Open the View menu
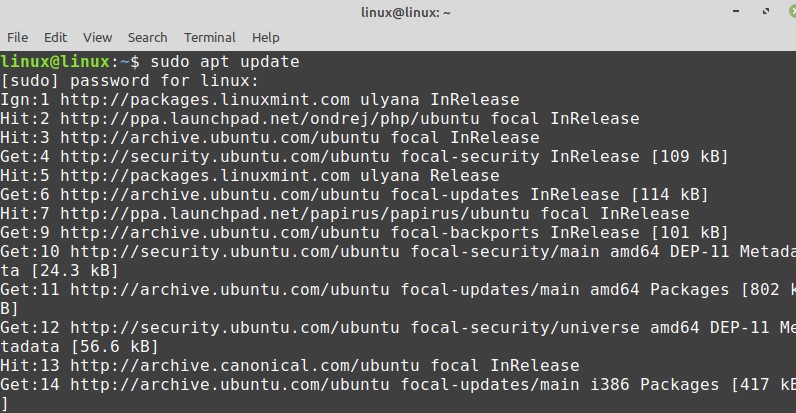 [97, 37]
